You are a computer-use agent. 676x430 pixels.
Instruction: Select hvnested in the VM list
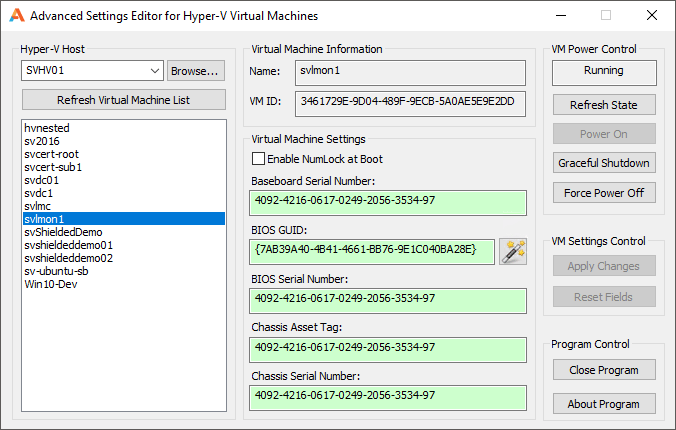coord(124,128)
